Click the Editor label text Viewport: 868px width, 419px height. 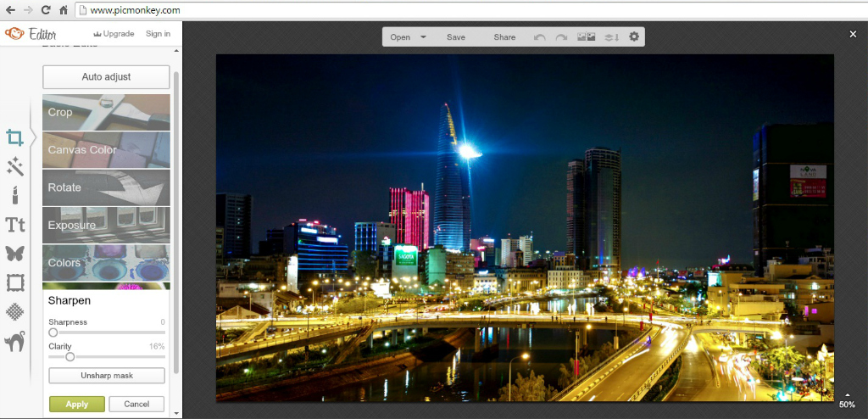[x=42, y=35]
